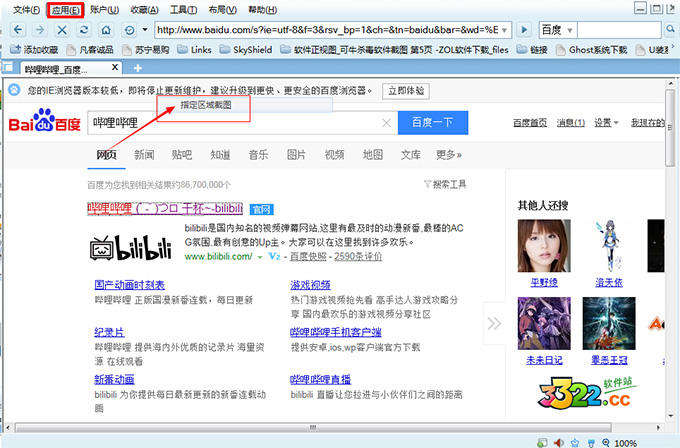This screenshot has width=680, height=448.
Task: Click the home page icon
Action: [x=107, y=30]
